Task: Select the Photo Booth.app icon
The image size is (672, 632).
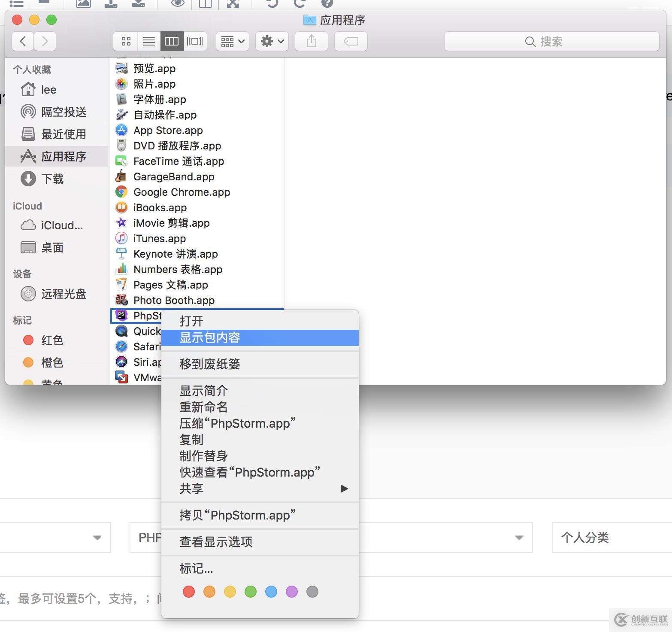Action: pos(122,300)
